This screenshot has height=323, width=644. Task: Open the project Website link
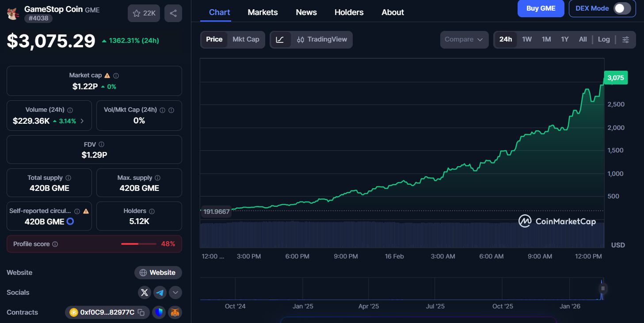pyautogui.click(x=158, y=273)
